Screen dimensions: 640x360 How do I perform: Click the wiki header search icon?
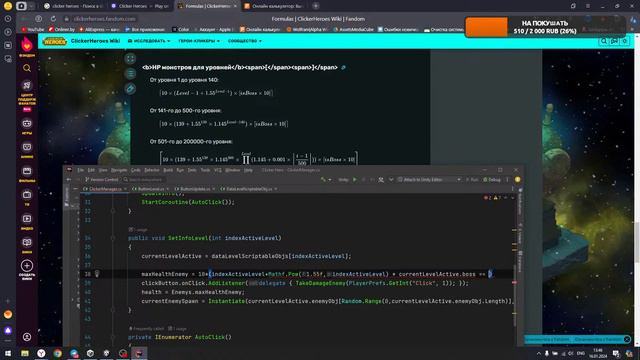pos(603,41)
